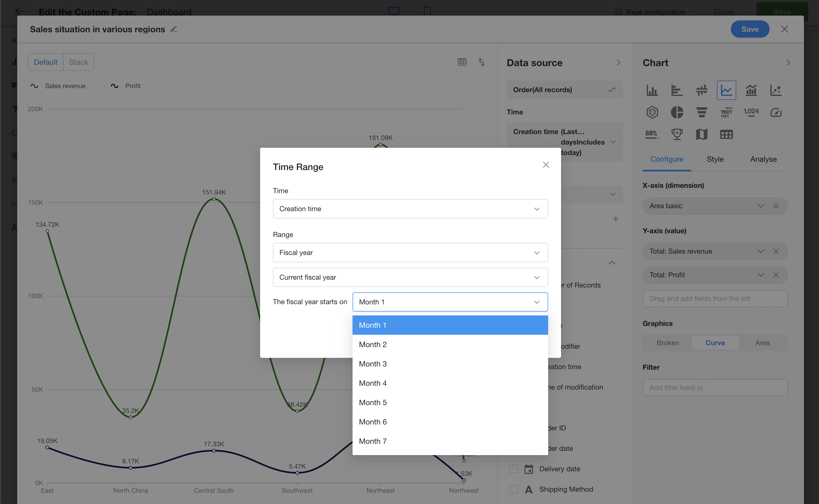Expand the Area basic options chevron
This screenshot has height=504, width=819.
coord(761,206)
